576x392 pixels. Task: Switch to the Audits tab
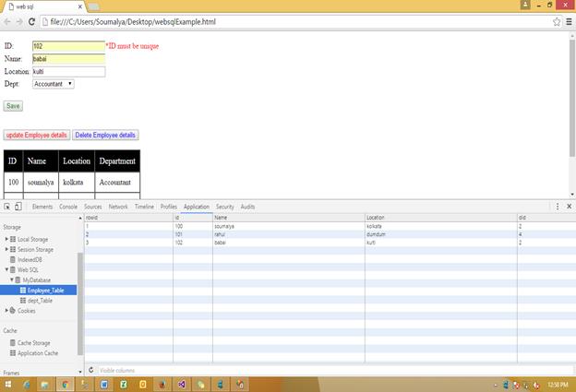(x=247, y=207)
